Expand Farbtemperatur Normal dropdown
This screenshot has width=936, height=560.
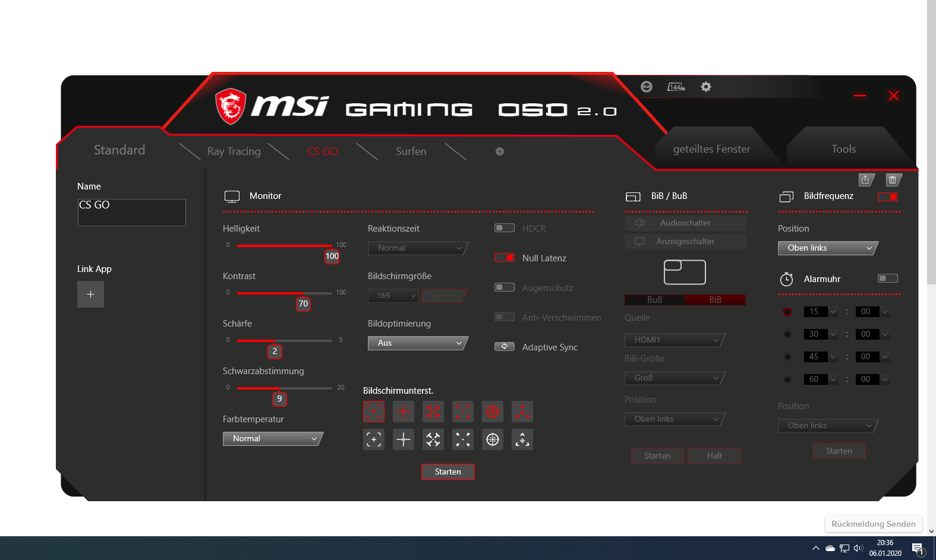pos(273,439)
